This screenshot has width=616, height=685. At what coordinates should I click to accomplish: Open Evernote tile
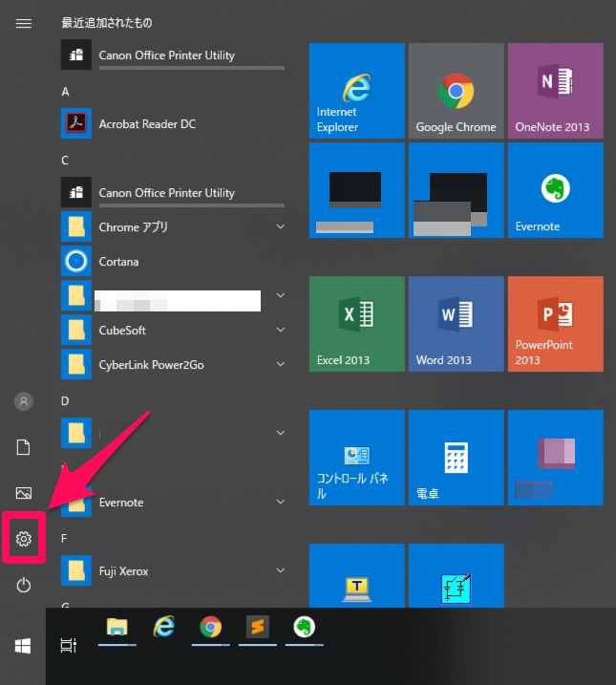click(x=555, y=190)
